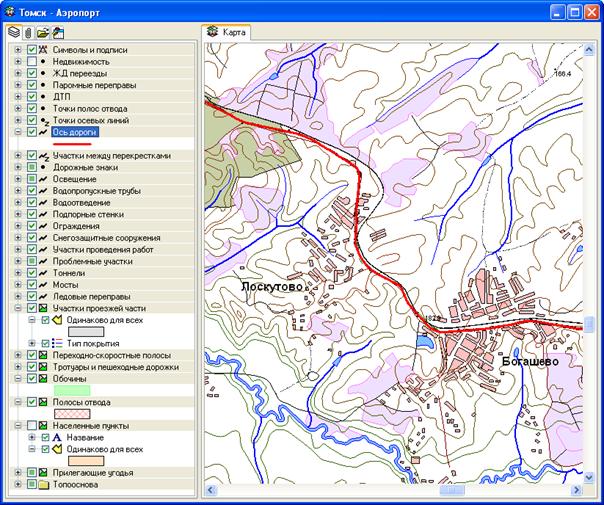Switch to the Карта tab
The height and width of the screenshot is (505, 604).
tap(227, 32)
